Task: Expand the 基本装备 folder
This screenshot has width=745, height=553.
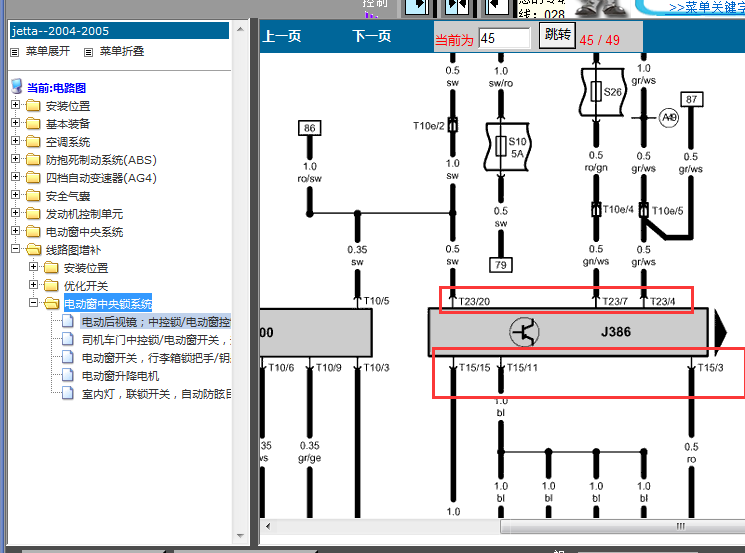Action: pyautogui.click(x=15, y=123)
